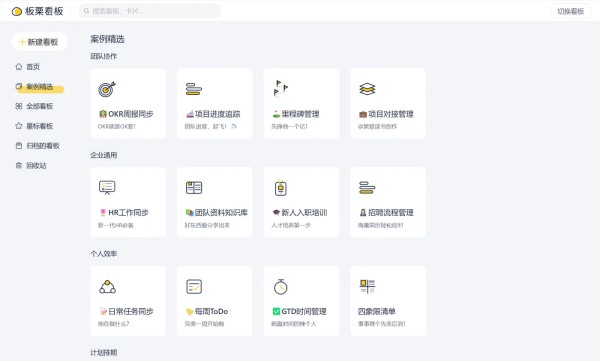Click the 切换看板 button
The image size is (600, 361).
tap(571, 11)
